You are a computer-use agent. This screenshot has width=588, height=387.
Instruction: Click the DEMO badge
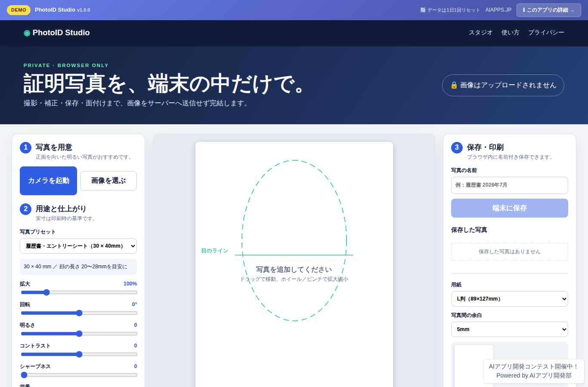coord(19,10)
